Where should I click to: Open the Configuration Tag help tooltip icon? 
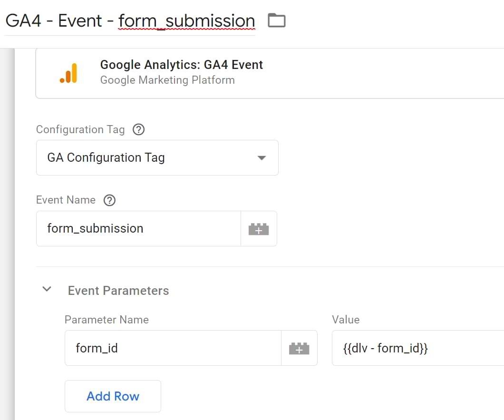(x=138, y=129)
